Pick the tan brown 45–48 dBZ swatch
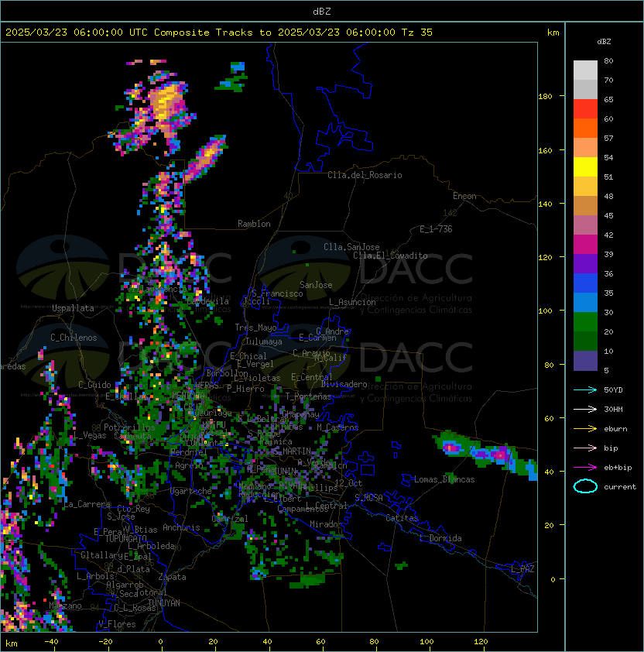The height and width of the screenshot is (652, 644). (585, 206)
